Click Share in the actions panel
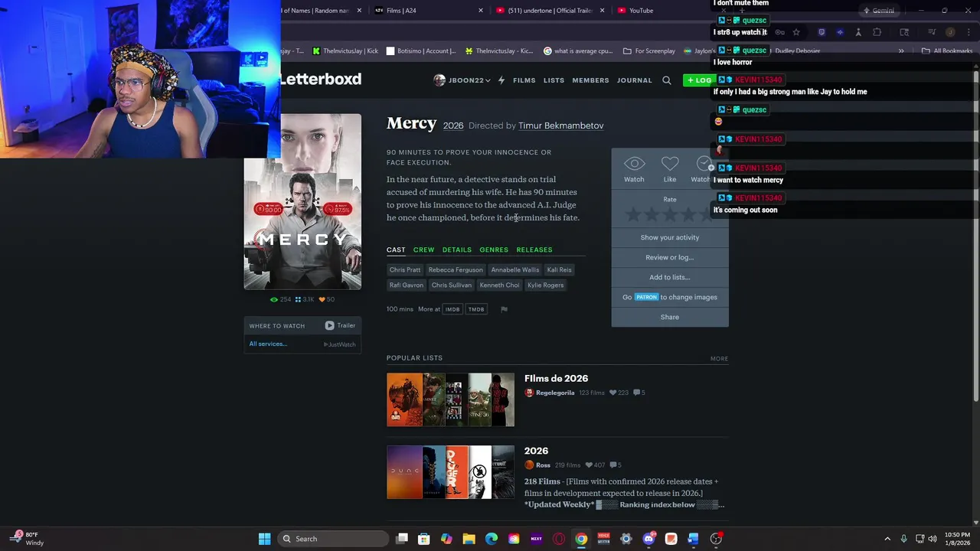The width and height of the screenshot is (980, 551). pyautogui.click(x=670, y=317)
